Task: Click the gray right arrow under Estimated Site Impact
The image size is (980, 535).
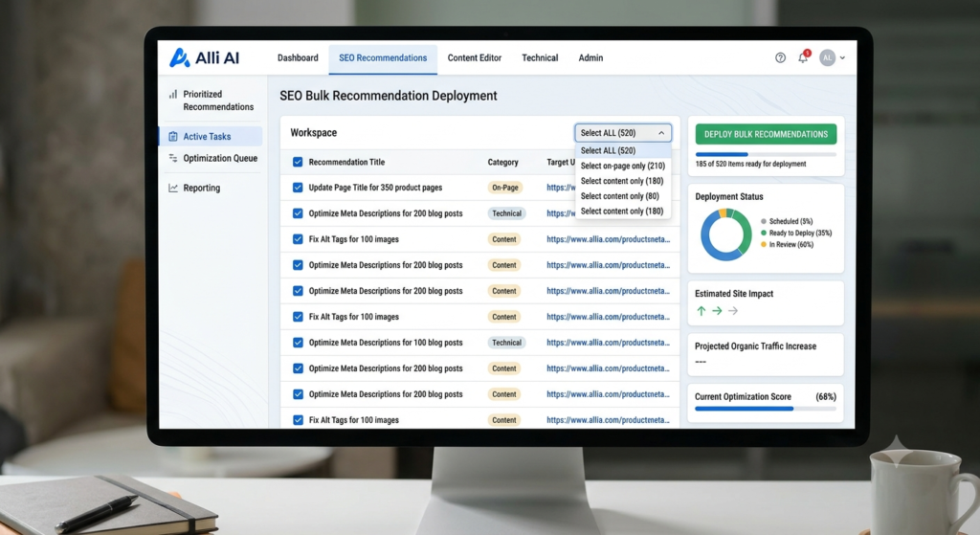Action: (x=733, y=311)
